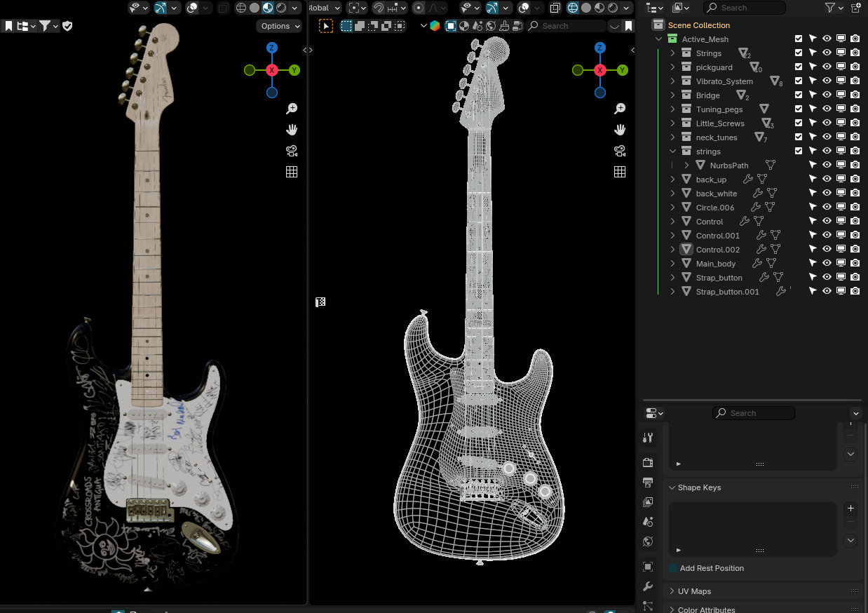Image resolution: width=868 pixels, height=613 pixels.
Task: Select rendered shading in the left viewport header
Action: pyautogui.click(x=281, y=8)
